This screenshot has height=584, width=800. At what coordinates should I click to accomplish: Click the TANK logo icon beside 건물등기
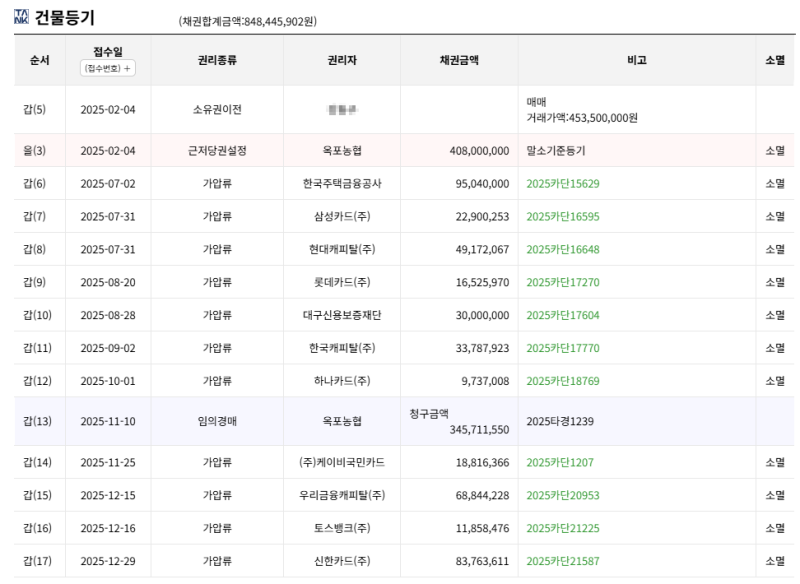tap(21, 17)
